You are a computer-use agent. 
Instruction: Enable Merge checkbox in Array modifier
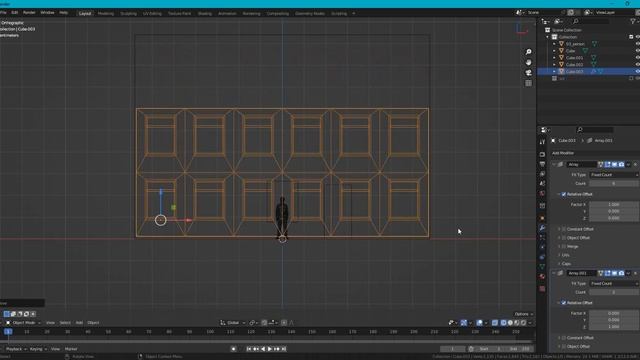pyautogui.click(x=564, y=246)
